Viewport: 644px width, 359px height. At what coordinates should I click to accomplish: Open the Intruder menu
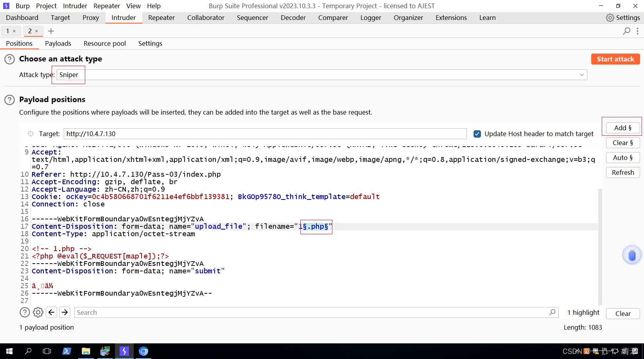[x=75, y=6]
